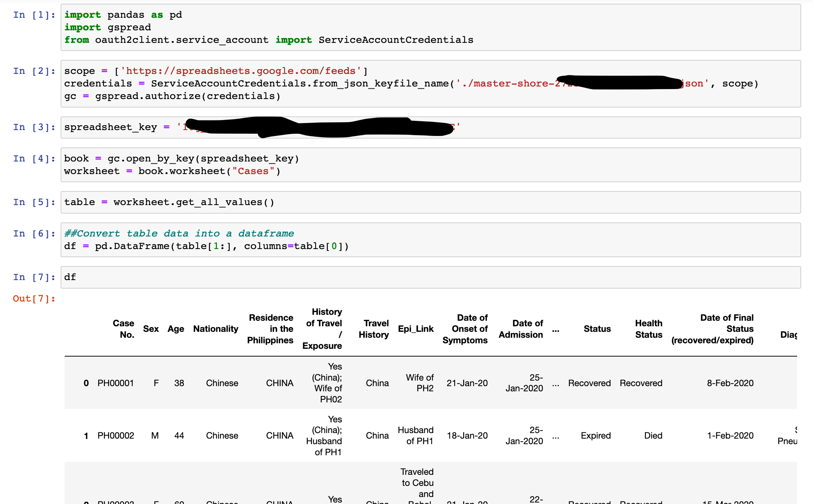813x504 pixels.
Task: Click 'Date of Final Status' column header
Action: click(x=712, y=329)
